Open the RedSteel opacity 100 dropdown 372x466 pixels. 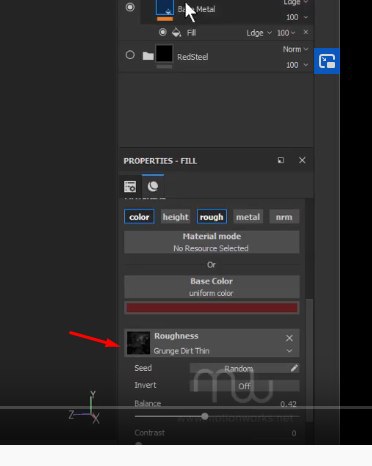click(297, 65)
